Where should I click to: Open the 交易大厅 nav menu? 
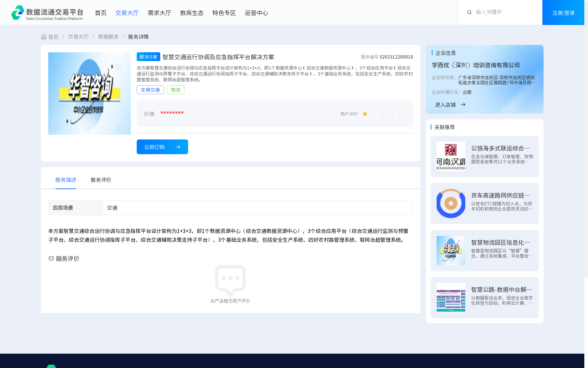[127, 13]
